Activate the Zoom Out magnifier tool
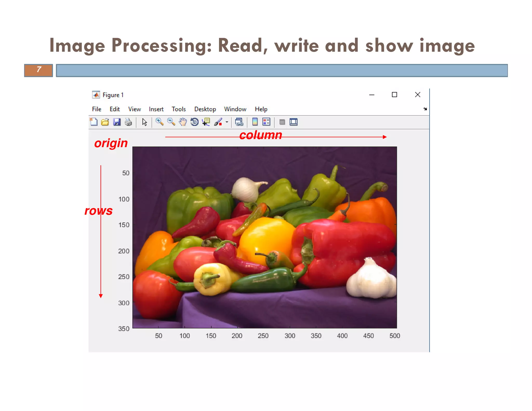 click(x=171, y=122)
